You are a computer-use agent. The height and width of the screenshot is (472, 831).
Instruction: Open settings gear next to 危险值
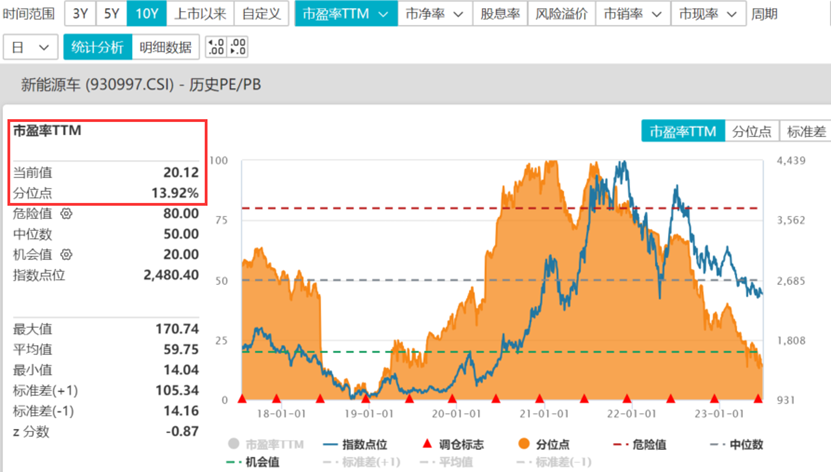66,213
